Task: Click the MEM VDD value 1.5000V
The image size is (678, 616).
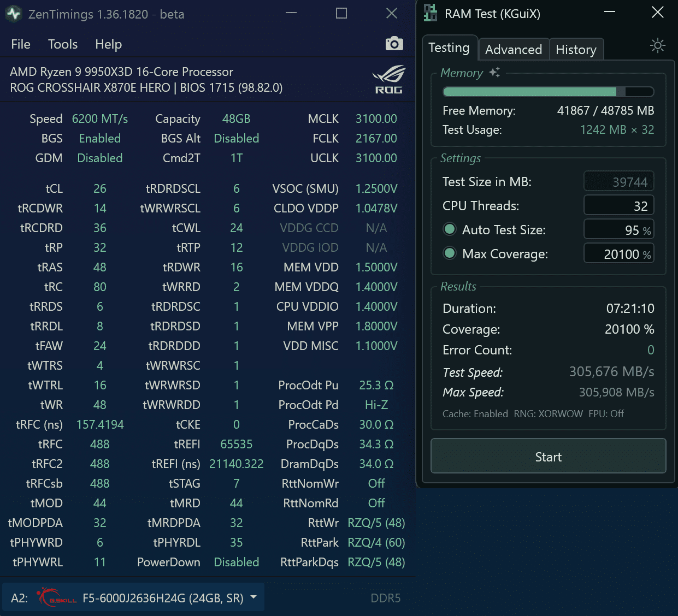Action: click(376, 267)
